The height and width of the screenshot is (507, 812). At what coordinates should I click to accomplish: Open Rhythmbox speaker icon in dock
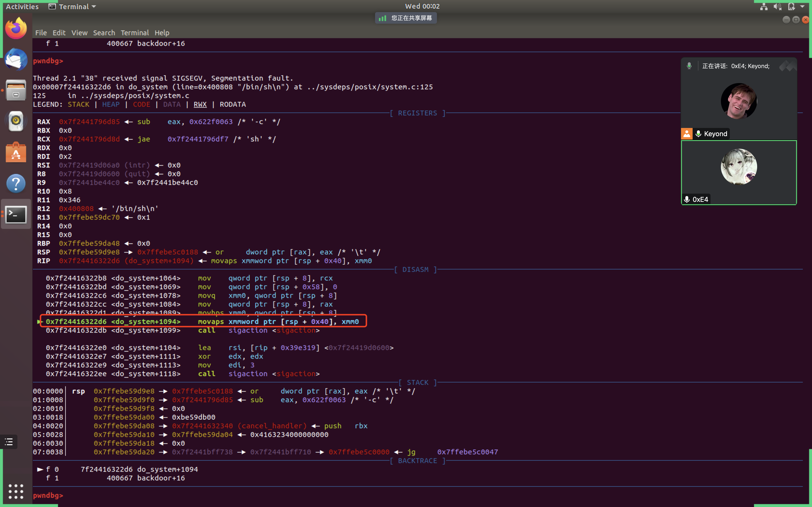pos(16,121)
